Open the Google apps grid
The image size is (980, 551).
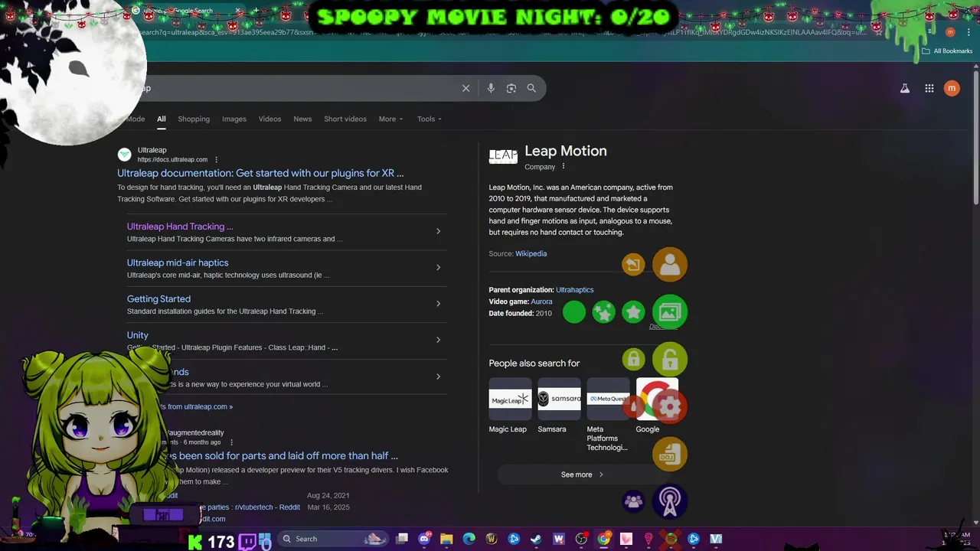coord(929,88)
